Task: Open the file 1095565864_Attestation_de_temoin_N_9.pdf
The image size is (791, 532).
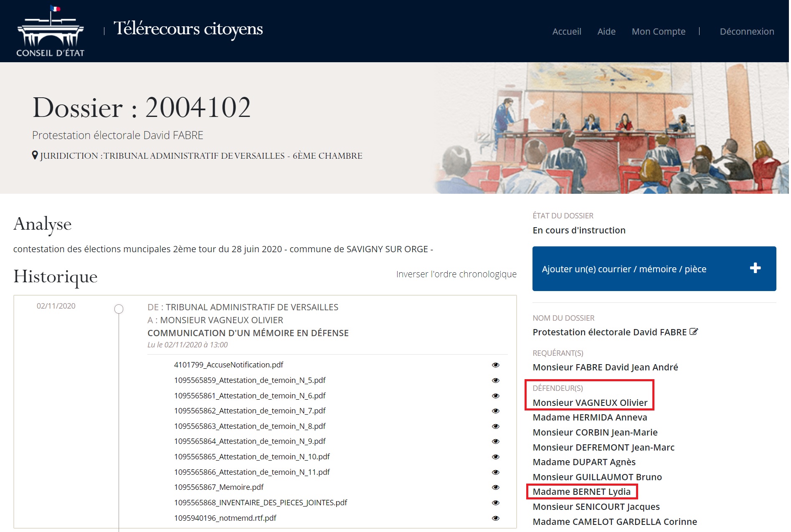Action: [250, 441]
